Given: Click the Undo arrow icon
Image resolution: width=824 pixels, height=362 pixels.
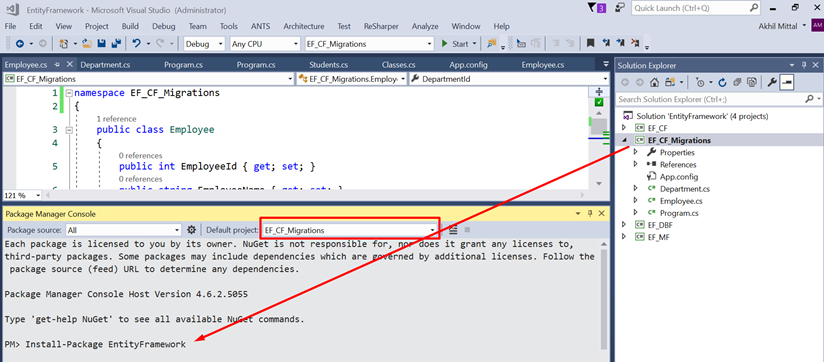Looking at the screenshot, I should click(x=137, y=44).
